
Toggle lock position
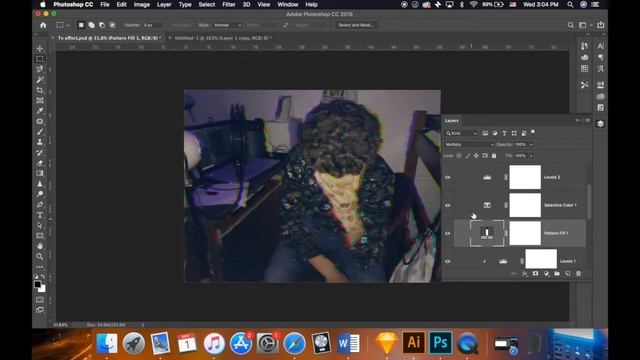[476, 156]
